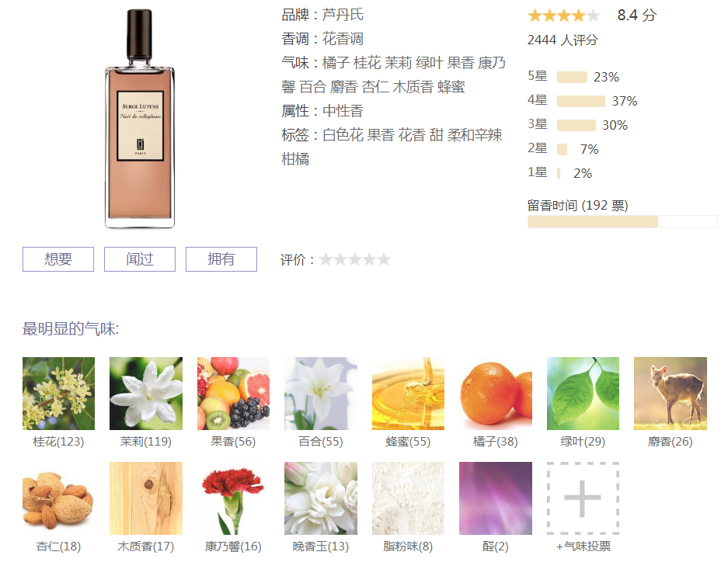
Task: Click the 留香时间 (192 票) label
Action: (577, 205)
